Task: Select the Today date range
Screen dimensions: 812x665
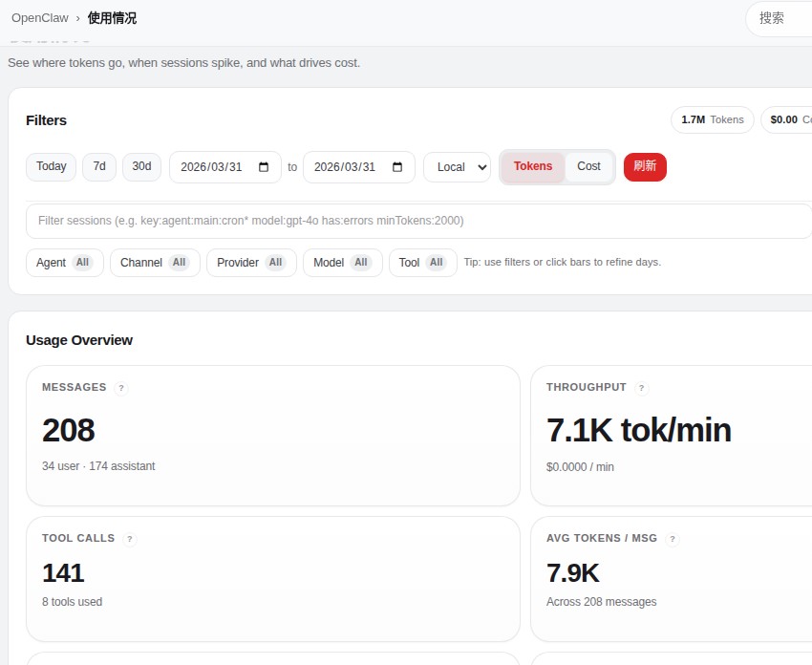Action: 52,167
